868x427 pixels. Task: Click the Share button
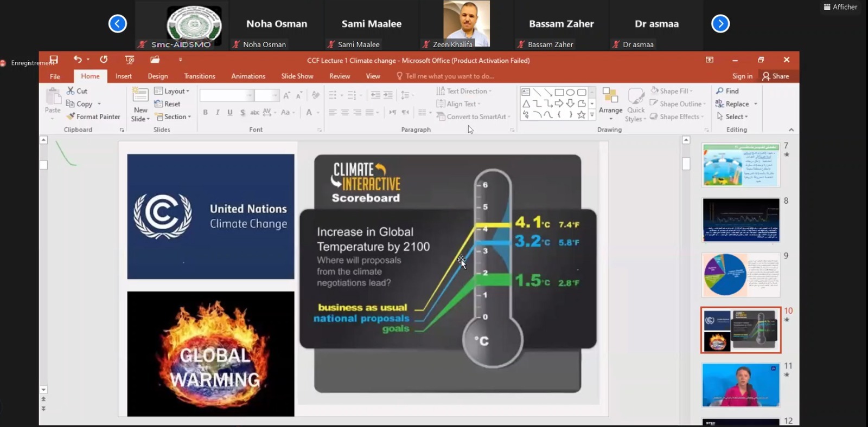776,76
